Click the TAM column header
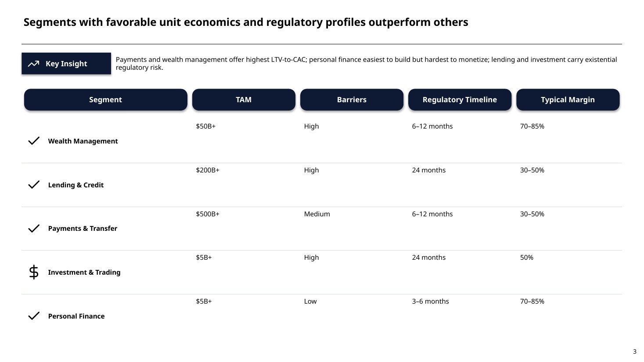The height and width of the screenshot is (362, 644). (x=244, y=100)
